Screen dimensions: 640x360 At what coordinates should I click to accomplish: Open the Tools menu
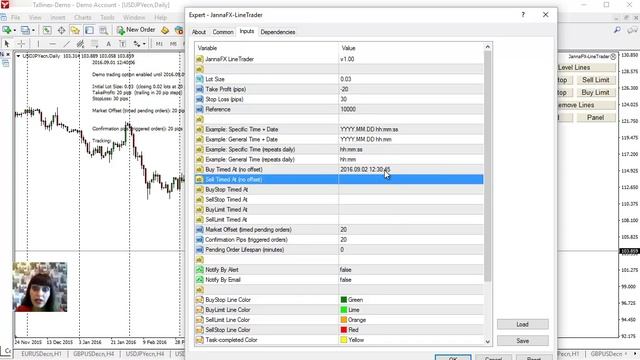point(107,18)
